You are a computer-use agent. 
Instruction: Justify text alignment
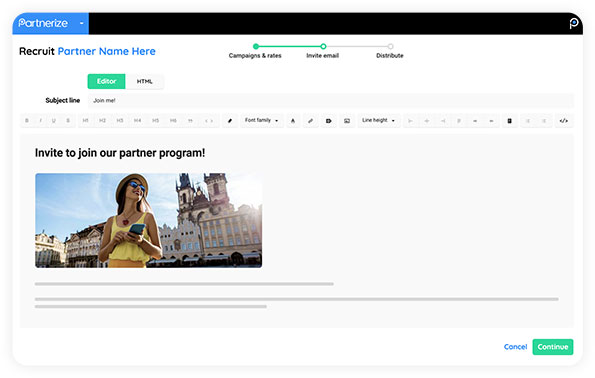tap(459, 121)
